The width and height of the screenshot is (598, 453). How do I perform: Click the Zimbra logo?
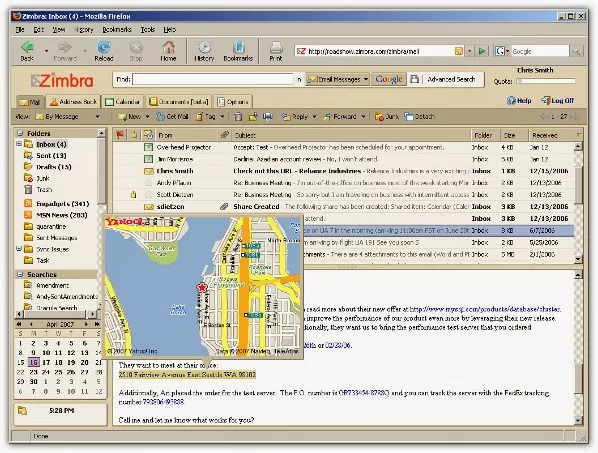pos(62,80)
